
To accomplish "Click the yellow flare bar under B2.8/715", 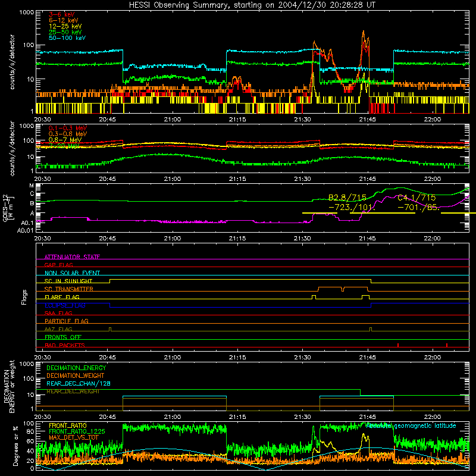I will coord(320,213).
